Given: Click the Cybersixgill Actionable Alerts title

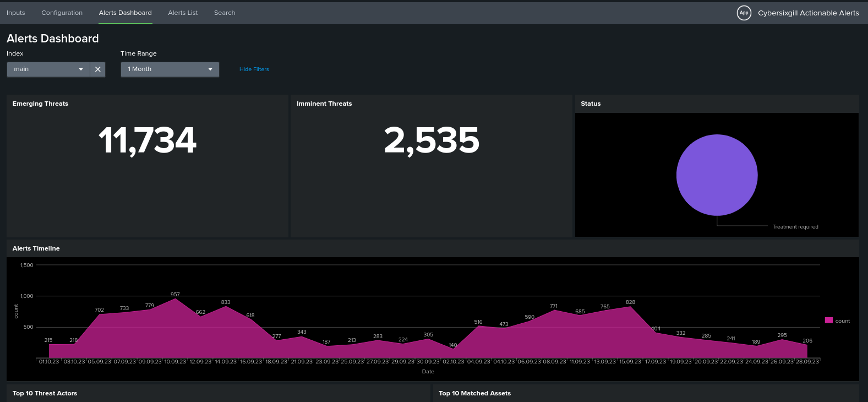Looking at the screenshot, I should pos(808,13).
